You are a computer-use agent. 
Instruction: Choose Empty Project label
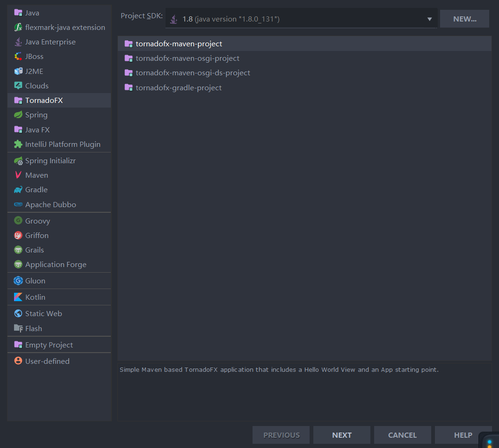click(49, 345)
